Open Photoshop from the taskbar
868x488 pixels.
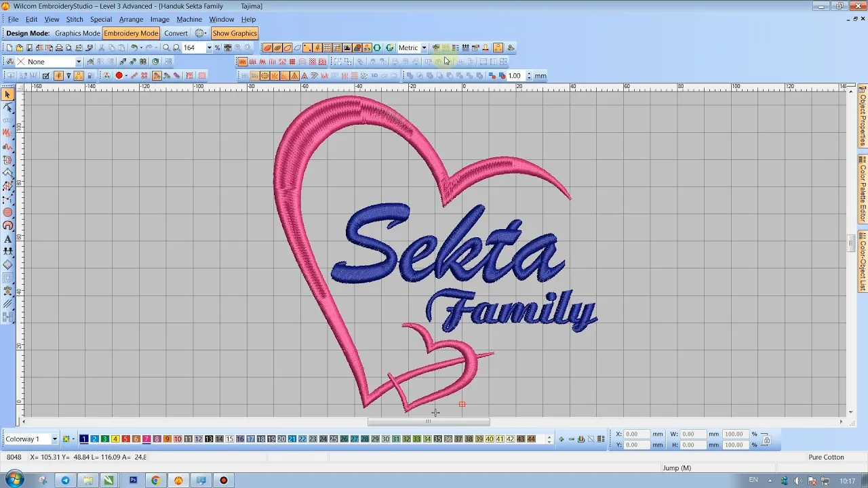coord(133,481)
